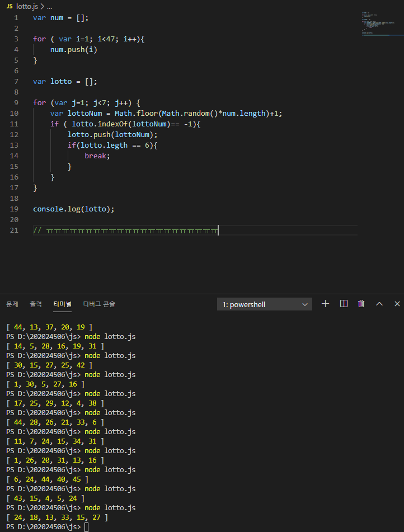
Task: Click terminal output '[ 14, 5, 28, 16, 19, 31 ]'
Action: pos(55,346)
